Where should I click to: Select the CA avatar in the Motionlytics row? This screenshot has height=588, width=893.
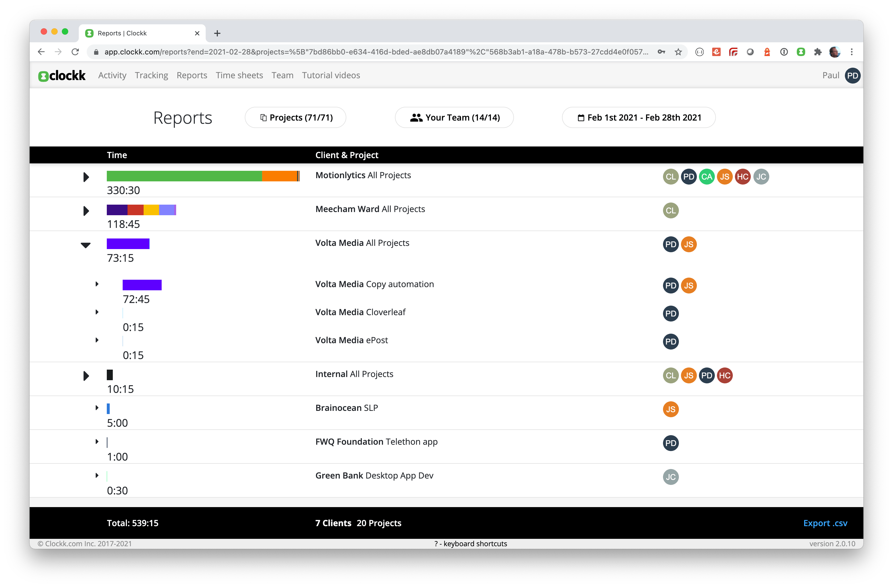pos(707,177)
